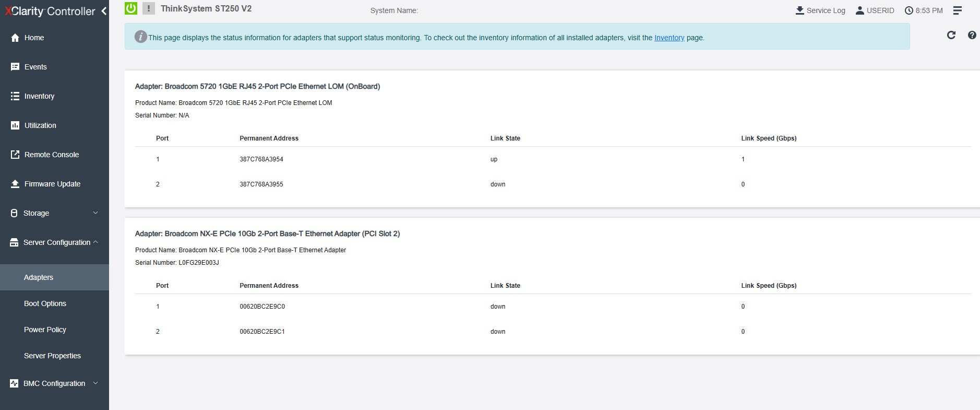Collapse the XClarity sidebar with arrow

[x=104, y=11]
